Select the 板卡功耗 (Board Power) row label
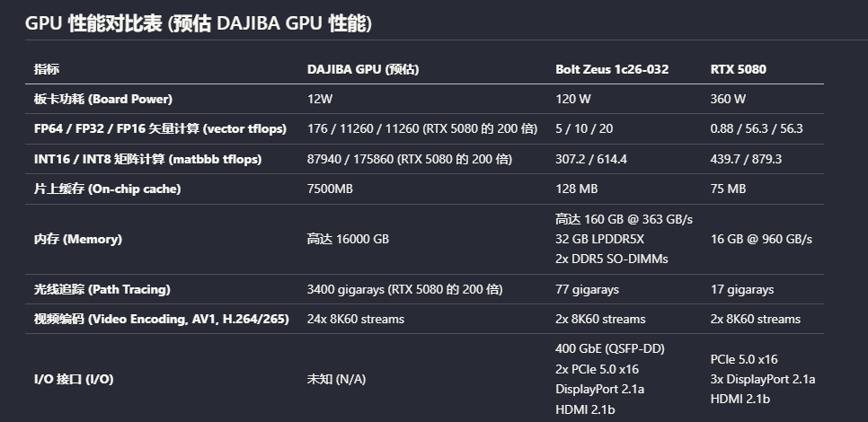 103,99
